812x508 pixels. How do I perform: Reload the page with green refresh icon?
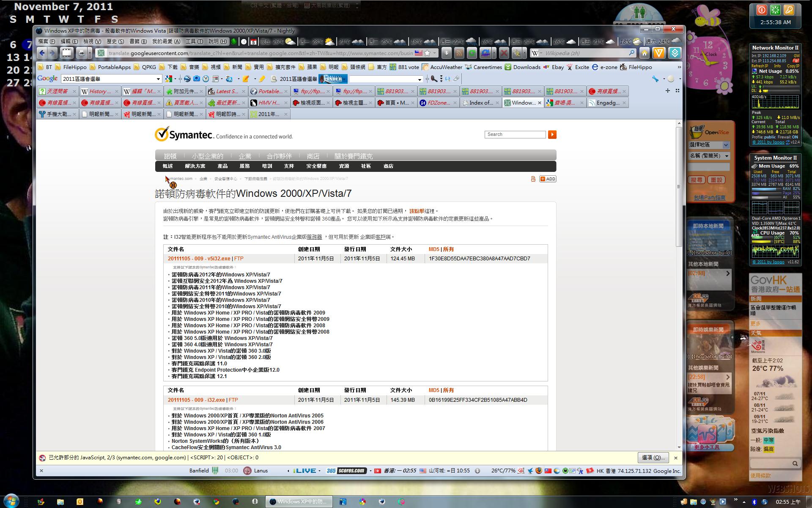tap(472, 53)
